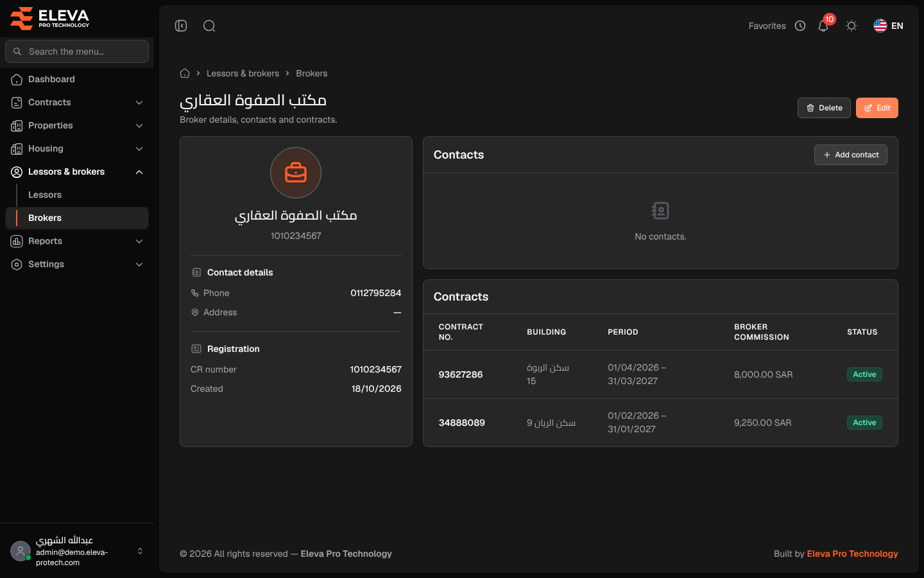Click the Dashboard home icon in sidebar
The image size is (924, 578).
17,79
